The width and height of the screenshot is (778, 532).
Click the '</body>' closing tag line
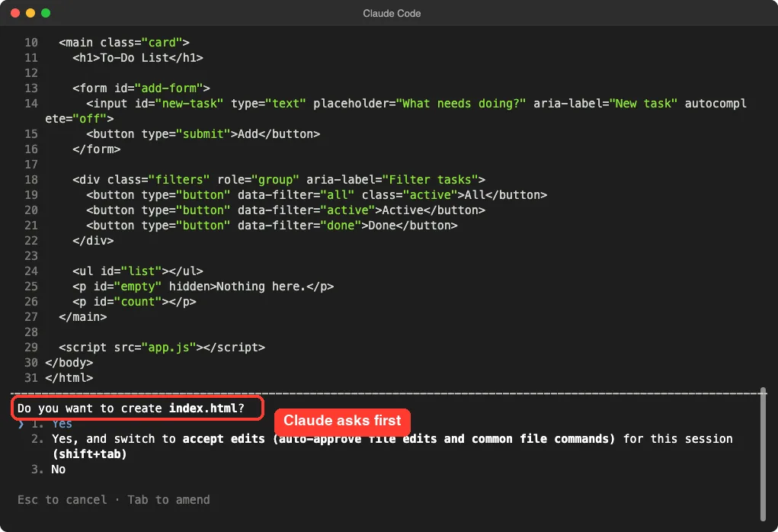[69, 363]
